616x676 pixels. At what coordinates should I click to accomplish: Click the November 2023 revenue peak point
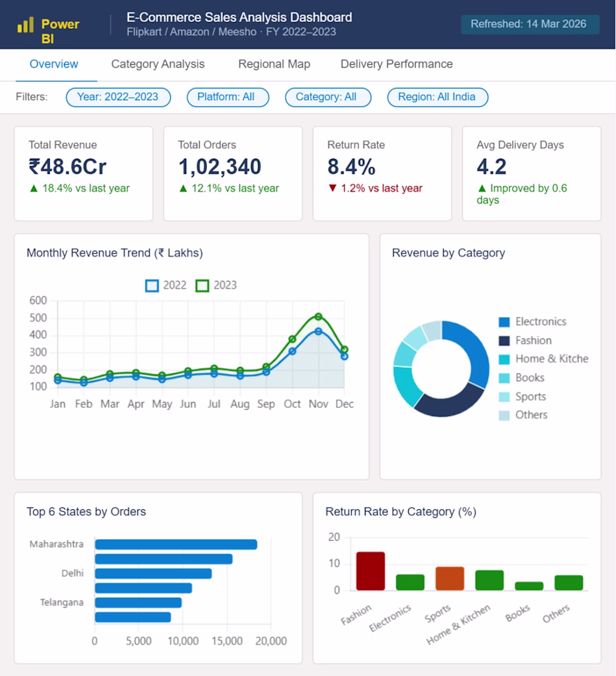318,316
